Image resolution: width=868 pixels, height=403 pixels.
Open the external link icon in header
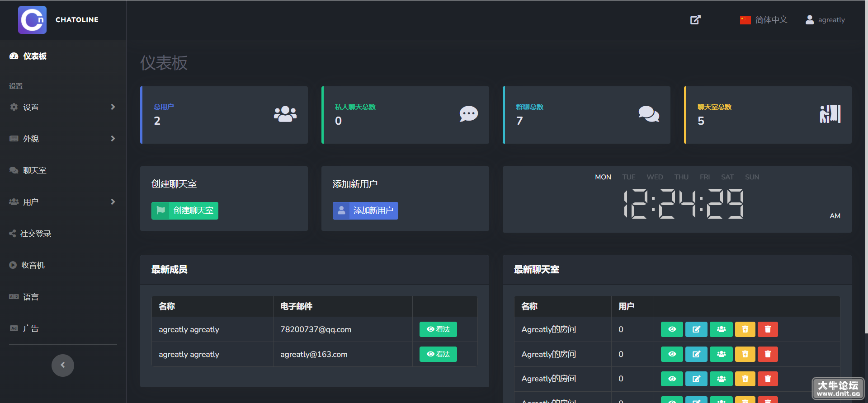point(695,20)
